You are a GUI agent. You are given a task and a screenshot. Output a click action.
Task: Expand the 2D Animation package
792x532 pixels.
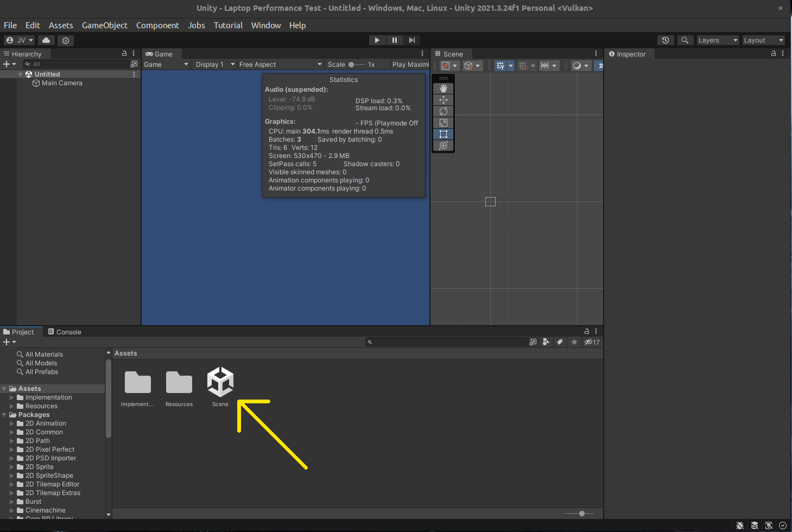point(12,423)
